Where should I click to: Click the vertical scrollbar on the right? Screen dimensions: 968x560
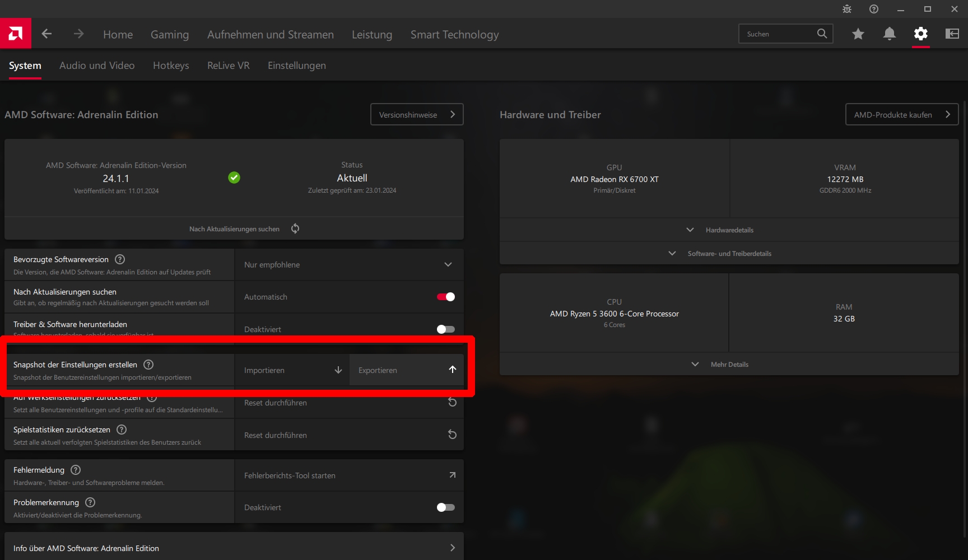tap(965, 319)
